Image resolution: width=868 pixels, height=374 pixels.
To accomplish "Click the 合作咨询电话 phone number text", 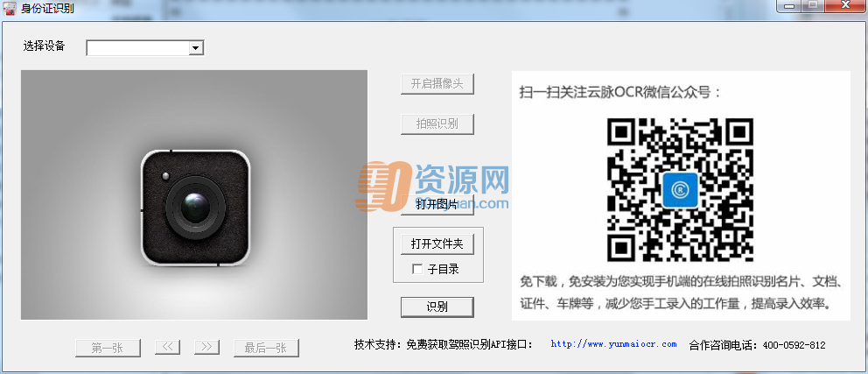I will coord(757,344).
